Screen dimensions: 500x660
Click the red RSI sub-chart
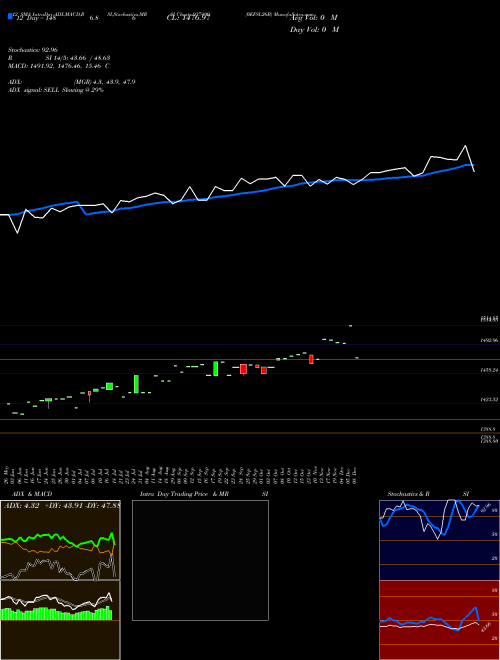click(x=439, y=620)
